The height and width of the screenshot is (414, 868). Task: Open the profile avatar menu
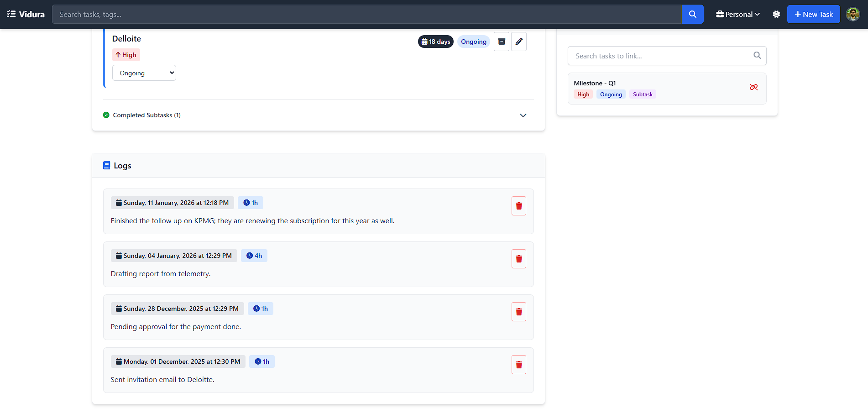coord(852,14)
